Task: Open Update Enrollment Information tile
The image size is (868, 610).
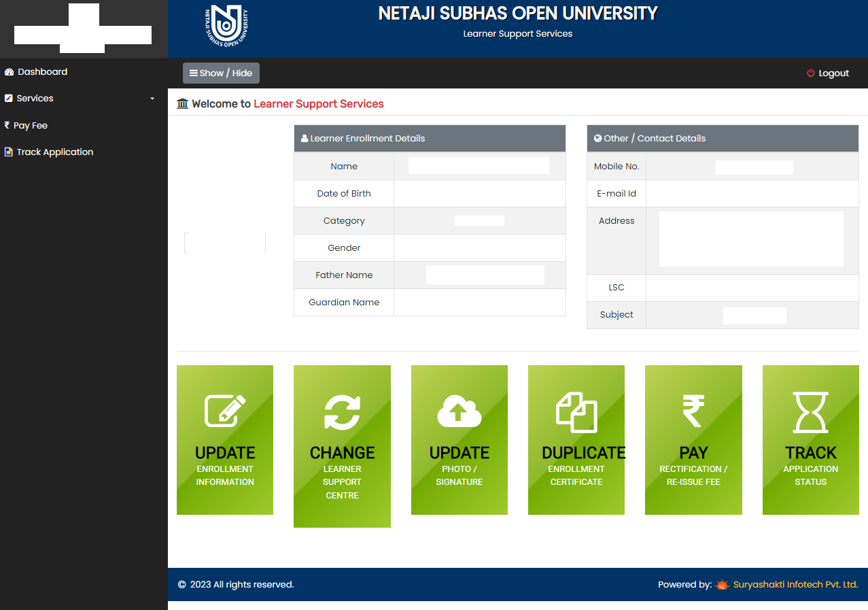Action: tap(225, 440)
